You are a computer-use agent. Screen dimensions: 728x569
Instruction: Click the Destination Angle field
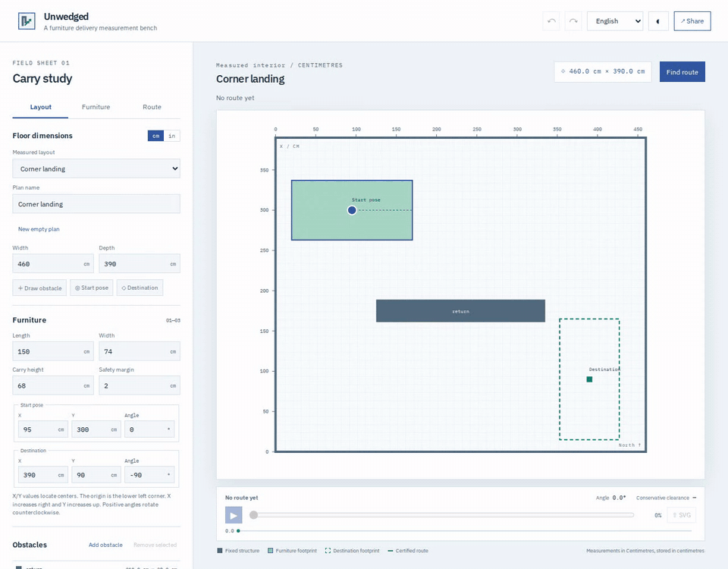click(149, 475)
